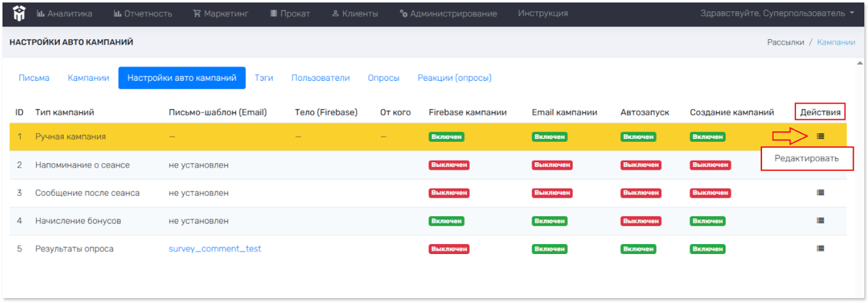Viewport: 868px width, 303px height.
Task: Open the Клиенты menu in navbar
Action: [355, 14]
